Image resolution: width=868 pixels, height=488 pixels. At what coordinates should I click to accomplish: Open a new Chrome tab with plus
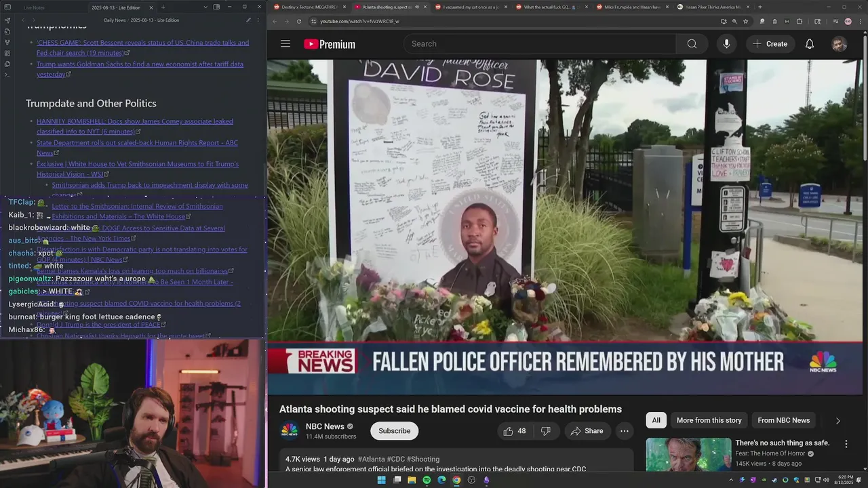pyautogui.click(x=759, y=7)
